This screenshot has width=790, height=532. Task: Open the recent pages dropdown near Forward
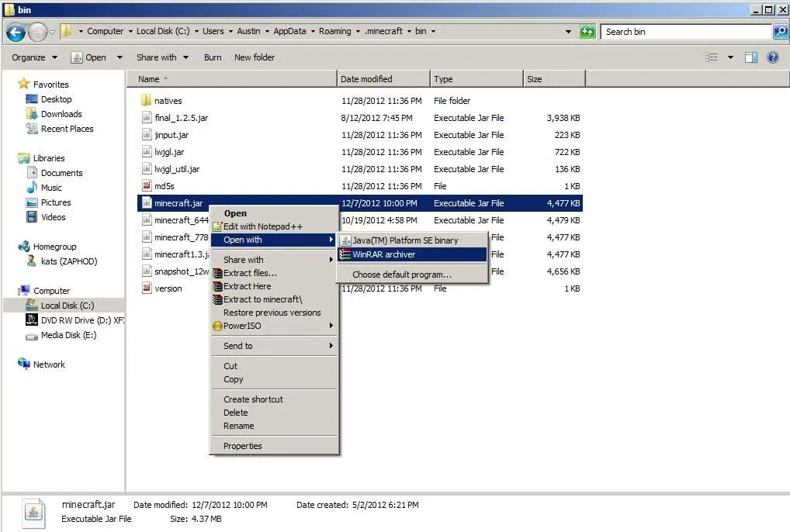pyautogui.click(x=52, y=33)
